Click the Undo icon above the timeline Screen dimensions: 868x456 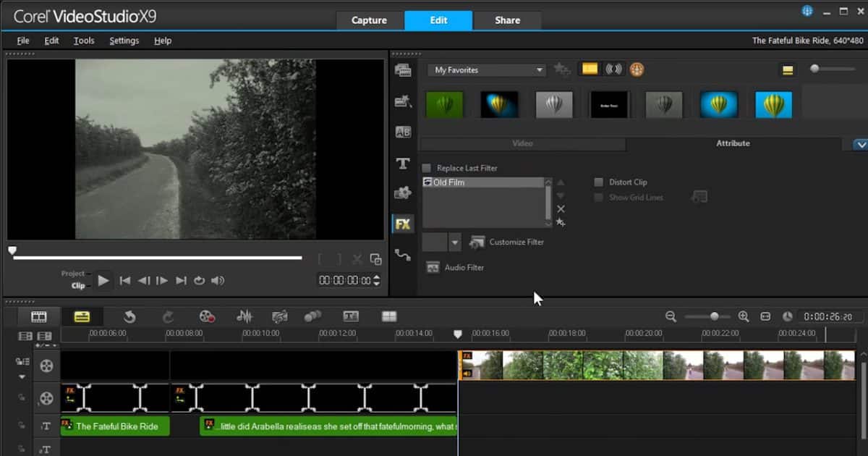(130, 316)
